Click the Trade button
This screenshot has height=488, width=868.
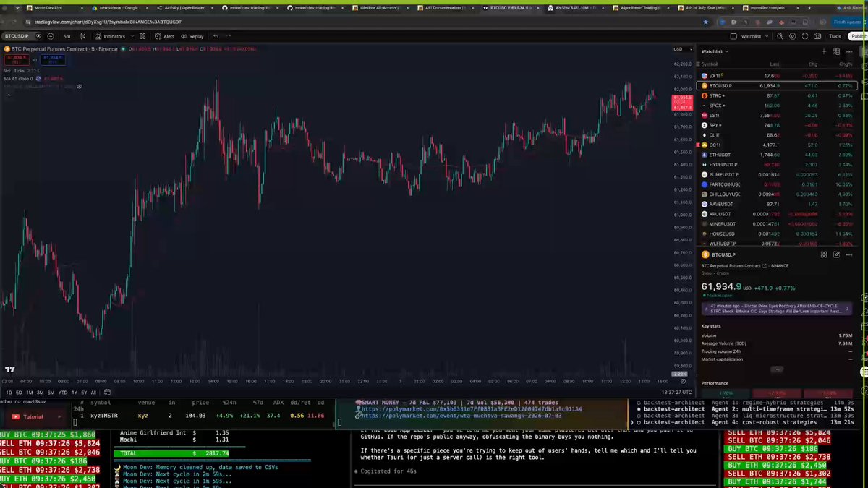(x=835, y=35)
